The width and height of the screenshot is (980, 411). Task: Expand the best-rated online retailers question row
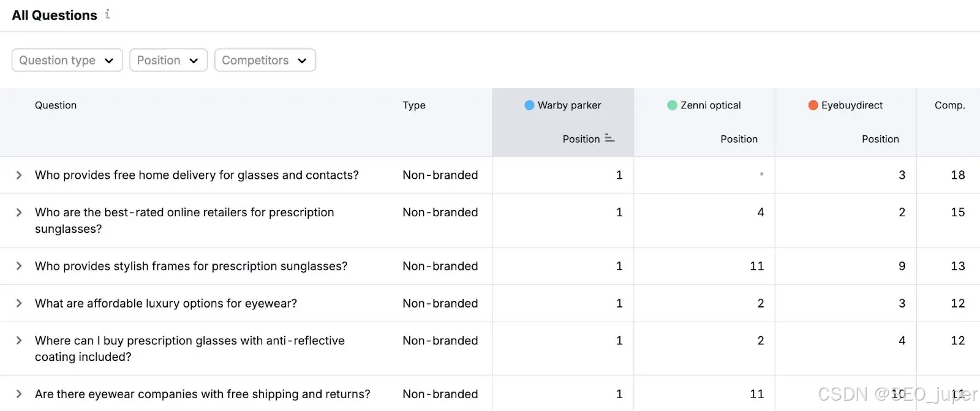(x=19, y=213)
